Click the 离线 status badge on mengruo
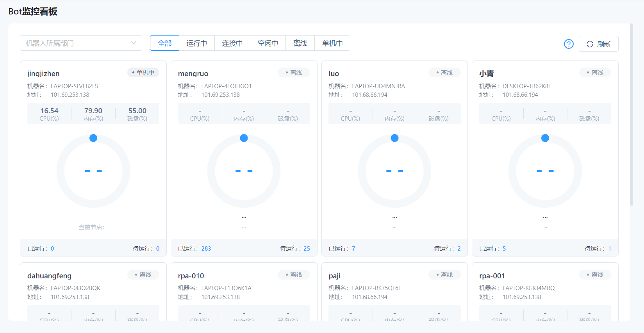644x333 pixels. 294,73
